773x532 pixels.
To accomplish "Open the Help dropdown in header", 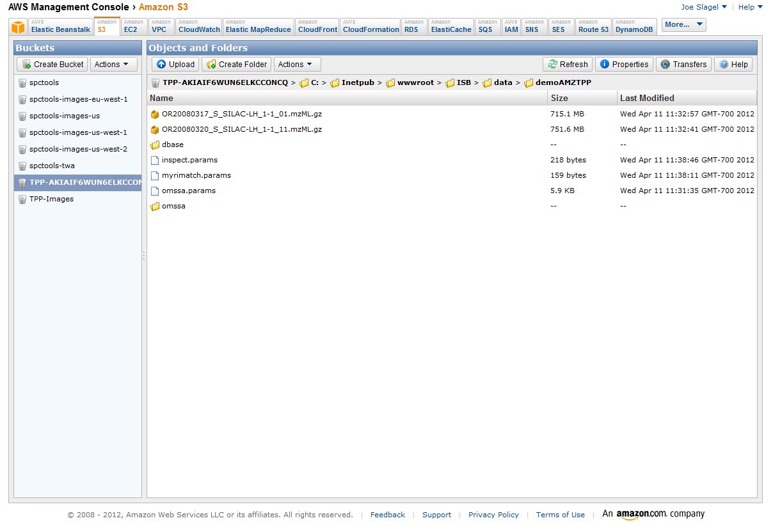I will (x=751, y=7).
